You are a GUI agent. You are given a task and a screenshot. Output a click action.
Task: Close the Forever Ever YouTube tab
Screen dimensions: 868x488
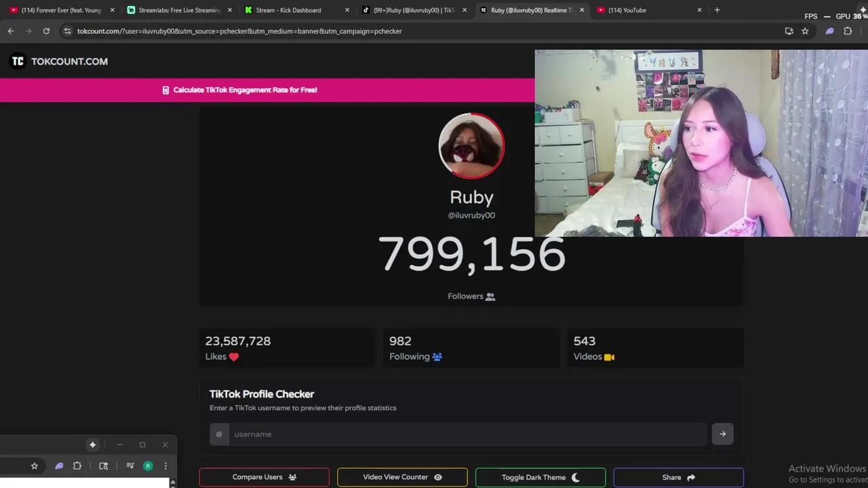[x=113, y=10]
